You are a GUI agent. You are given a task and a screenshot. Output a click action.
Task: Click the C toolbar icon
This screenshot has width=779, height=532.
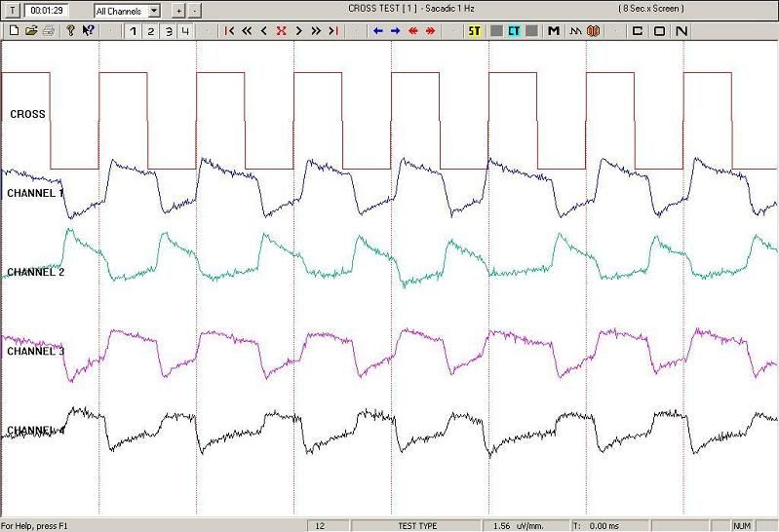click(637, 31)
